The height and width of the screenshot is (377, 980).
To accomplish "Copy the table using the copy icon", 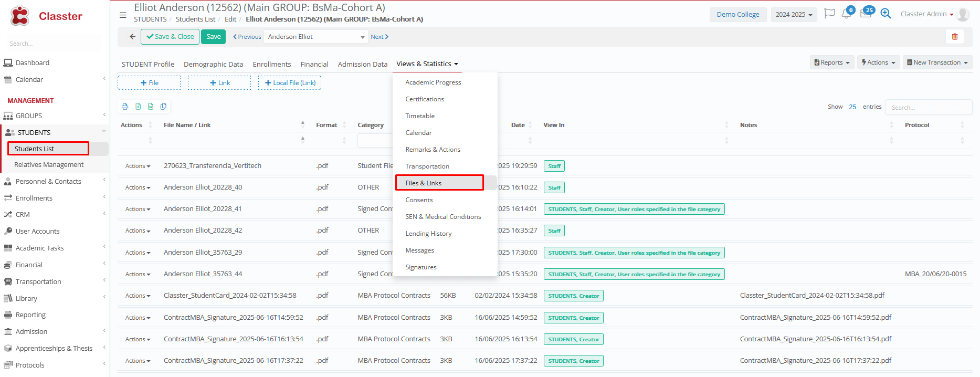I will click(163, 107).
